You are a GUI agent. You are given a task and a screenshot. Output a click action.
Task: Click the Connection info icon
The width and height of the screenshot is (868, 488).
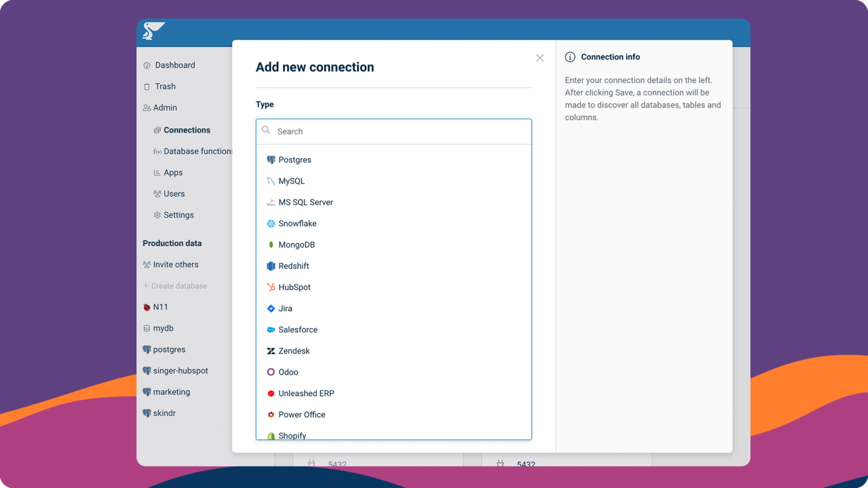coord(570,57)
